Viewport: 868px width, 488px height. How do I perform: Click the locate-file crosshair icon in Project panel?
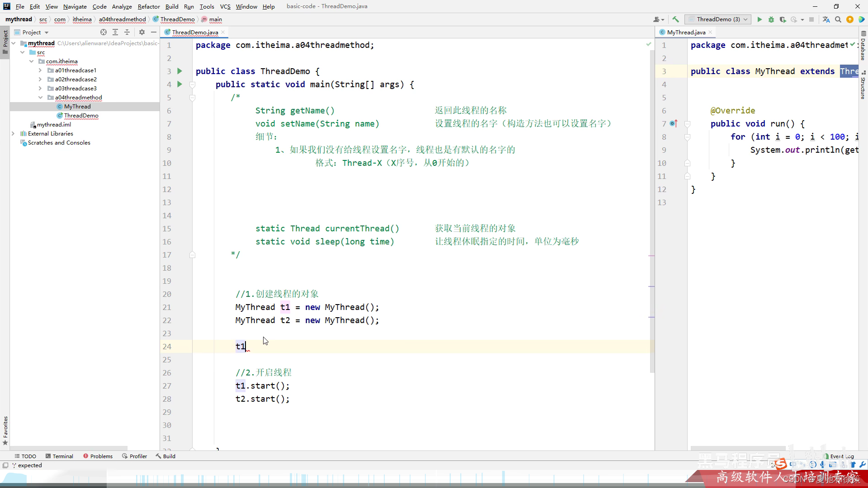point(104,32)
